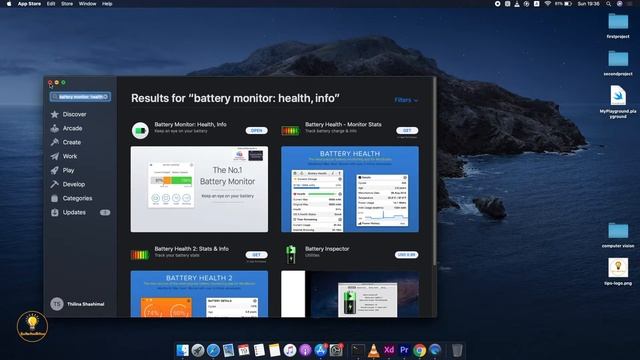
Task: Click the Wi-Fi status icon
Action: (x=548, y=4)
